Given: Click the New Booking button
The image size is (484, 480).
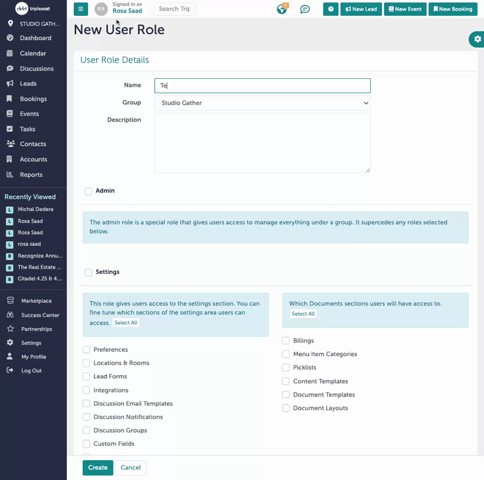Looking at the screenshot, I should point(453,9).
